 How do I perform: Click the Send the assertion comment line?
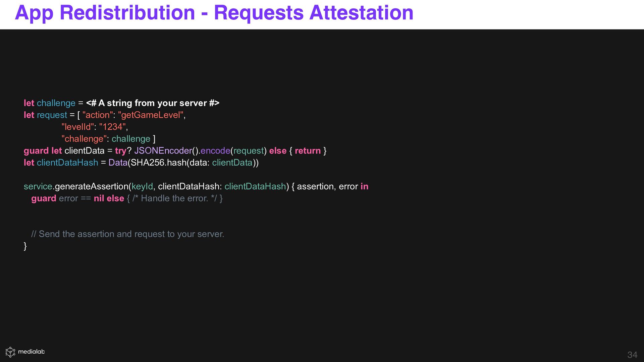(127, 234)
